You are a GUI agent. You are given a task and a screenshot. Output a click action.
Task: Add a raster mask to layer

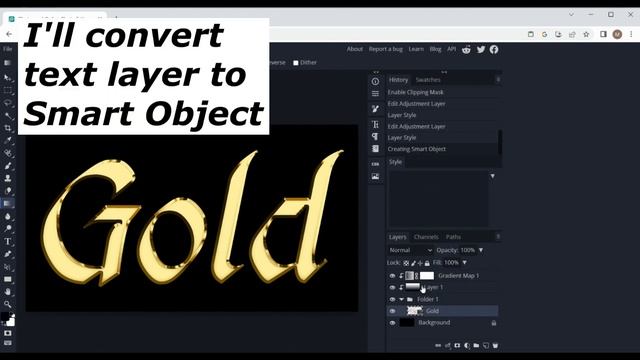pyautogui.click(x=457, y=346)
